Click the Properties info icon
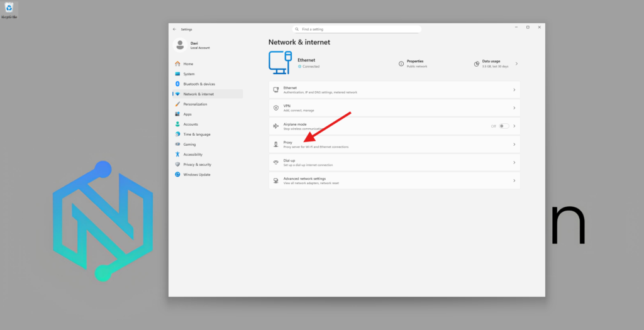This screenshot has height=330, width=644. click(401, 63)
